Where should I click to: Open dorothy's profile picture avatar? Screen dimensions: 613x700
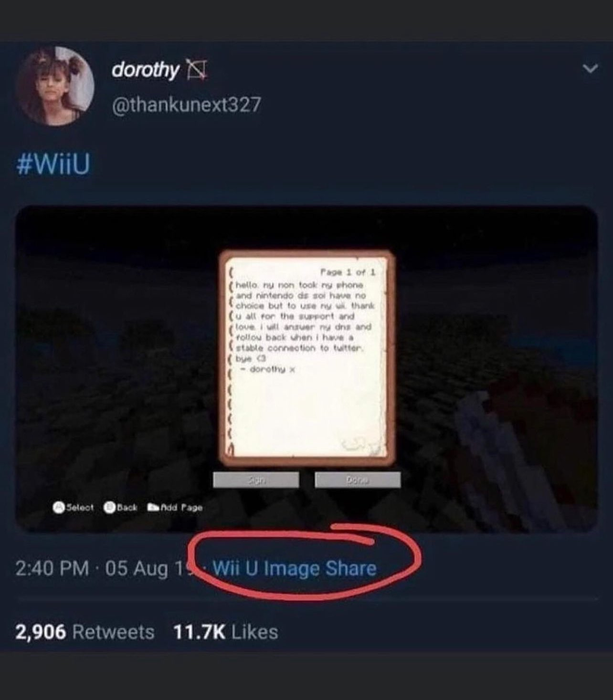pyautogui.click(x=54, y=86)
